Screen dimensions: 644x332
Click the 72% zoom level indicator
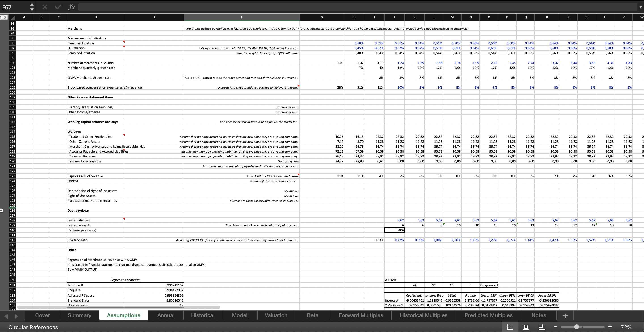tap(626, 327)
